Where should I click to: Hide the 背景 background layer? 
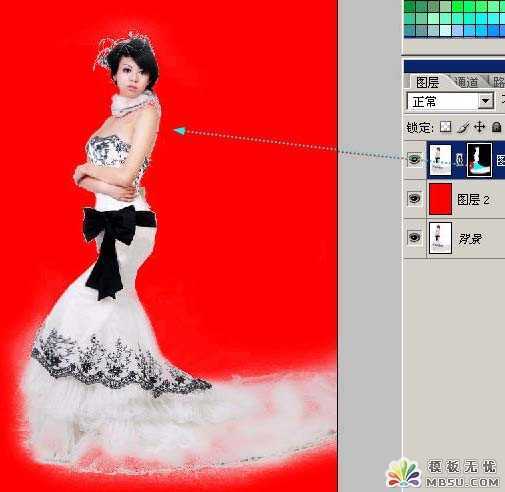click(x=414, y=237)
